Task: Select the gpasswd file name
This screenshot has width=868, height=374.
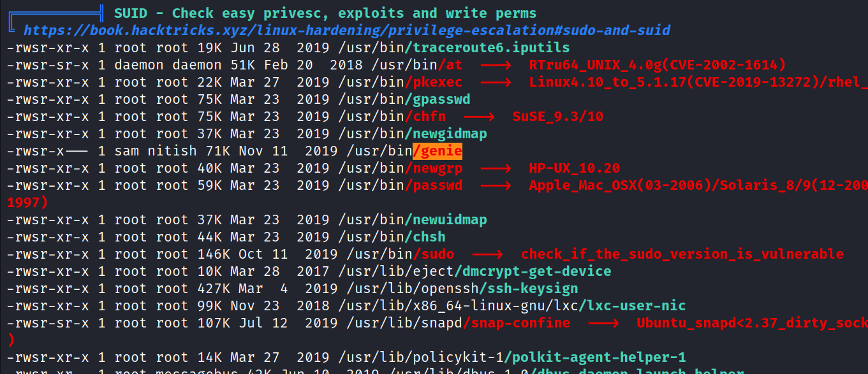Action: 438,99
